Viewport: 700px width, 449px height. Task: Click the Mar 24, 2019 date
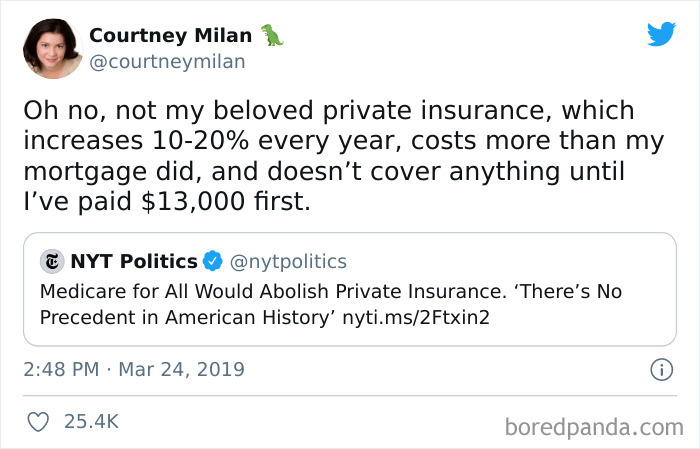(180, 370)
